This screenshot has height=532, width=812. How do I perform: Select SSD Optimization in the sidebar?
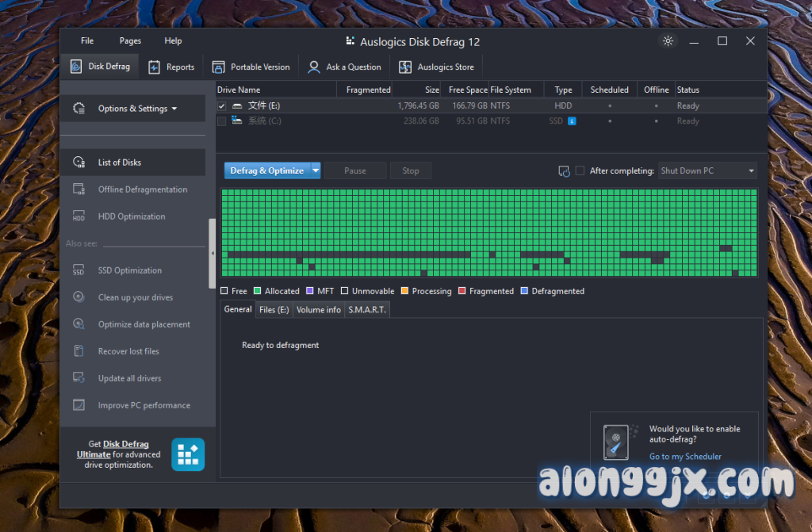[129, 270]
